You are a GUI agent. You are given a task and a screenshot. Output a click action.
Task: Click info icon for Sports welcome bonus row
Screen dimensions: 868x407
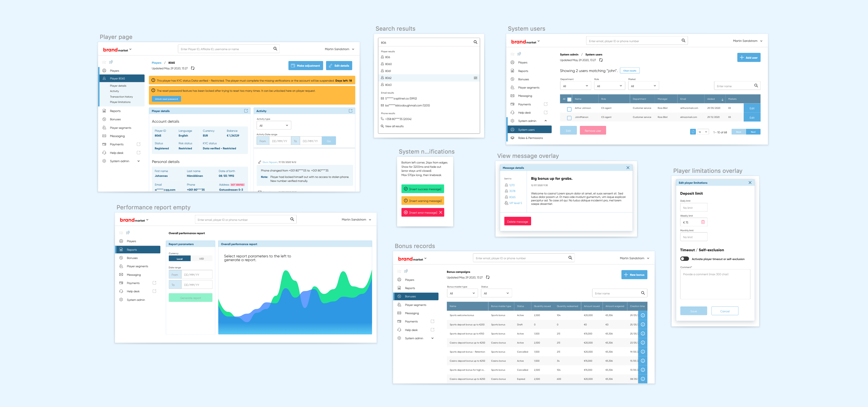(643, 315)
